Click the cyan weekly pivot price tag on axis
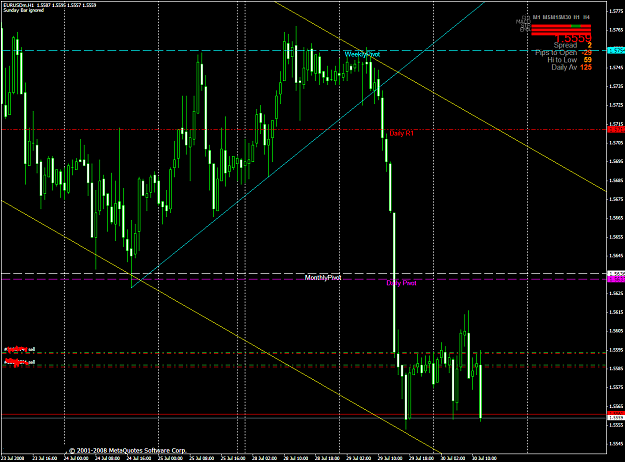 click(x=616, y=51)
